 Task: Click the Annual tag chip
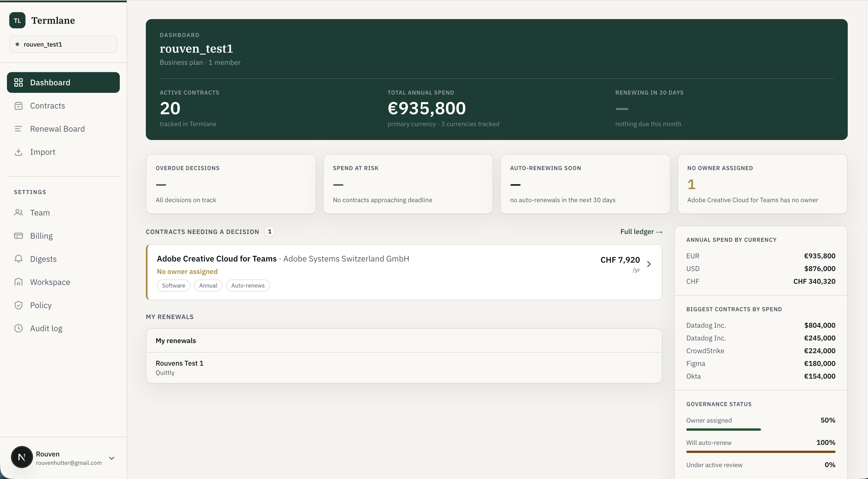click(x=208, y=286)
